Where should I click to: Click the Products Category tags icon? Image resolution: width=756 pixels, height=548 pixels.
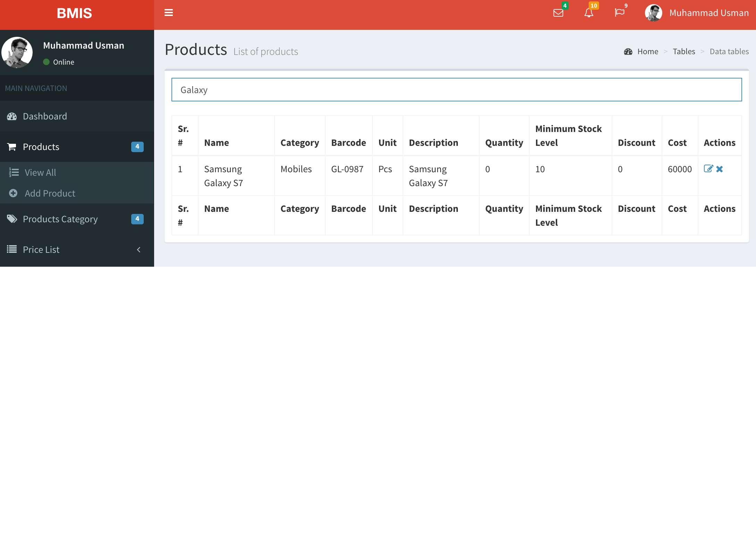12,219
